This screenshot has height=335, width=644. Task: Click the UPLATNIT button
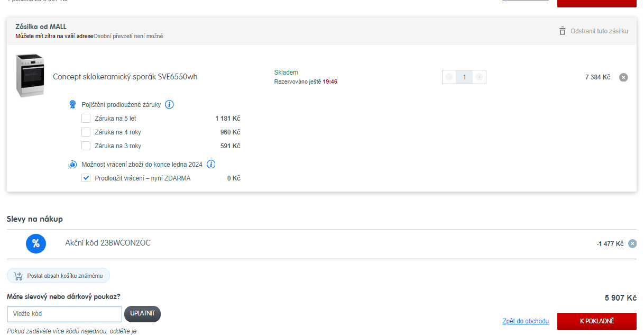(x=142, y=314)
